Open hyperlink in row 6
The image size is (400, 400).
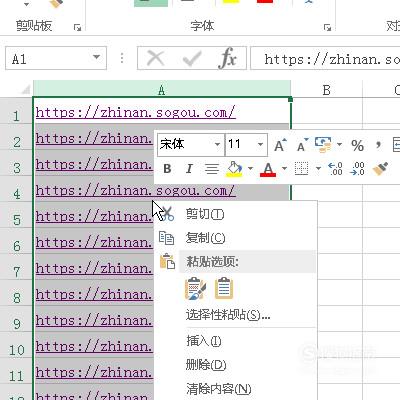click(94, 243)
